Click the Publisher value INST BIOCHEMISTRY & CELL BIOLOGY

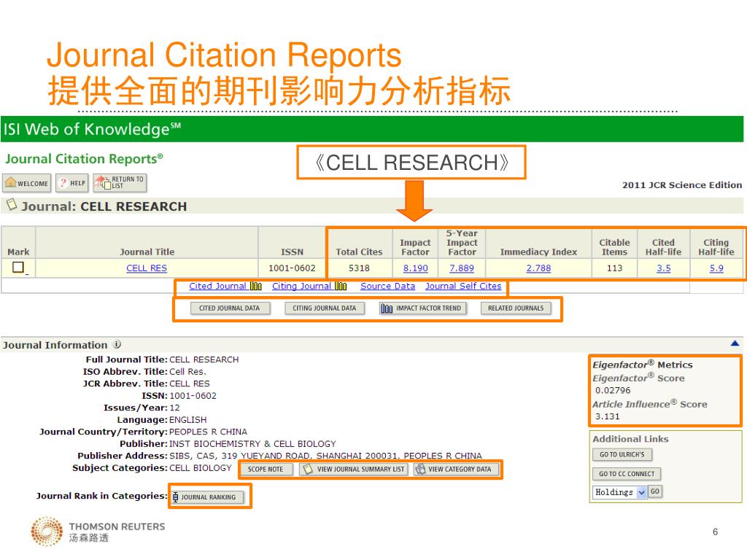[252, 443]
